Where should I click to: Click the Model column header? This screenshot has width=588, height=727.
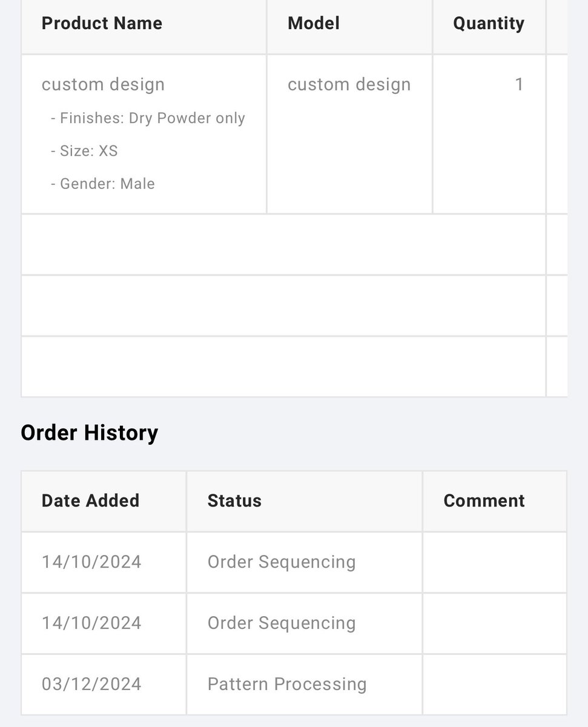314,24
